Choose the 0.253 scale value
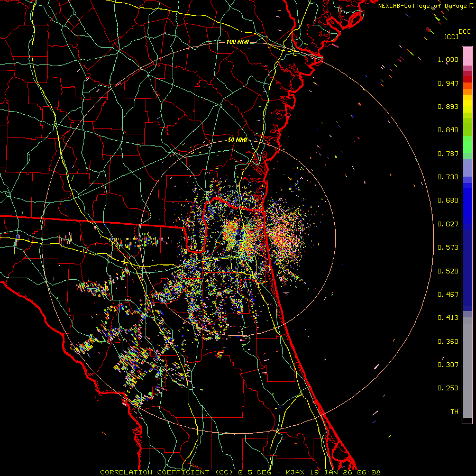Screen dimensions: 476x476 (448, 388)
